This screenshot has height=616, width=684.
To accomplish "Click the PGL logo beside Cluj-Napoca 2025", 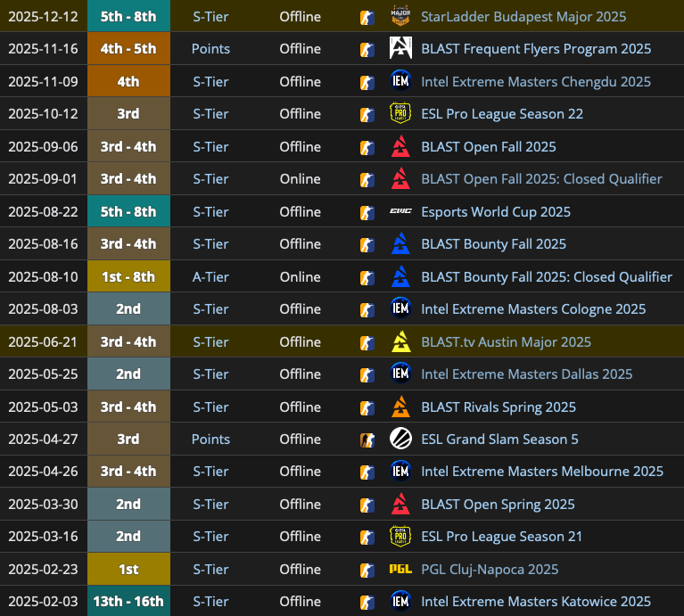I will (400, 569).
